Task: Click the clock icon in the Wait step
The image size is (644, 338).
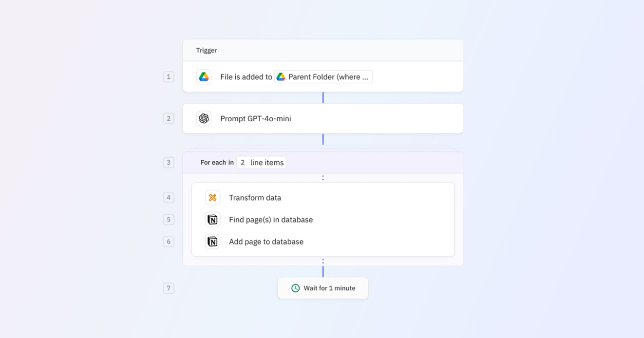Action: (295, 288)
